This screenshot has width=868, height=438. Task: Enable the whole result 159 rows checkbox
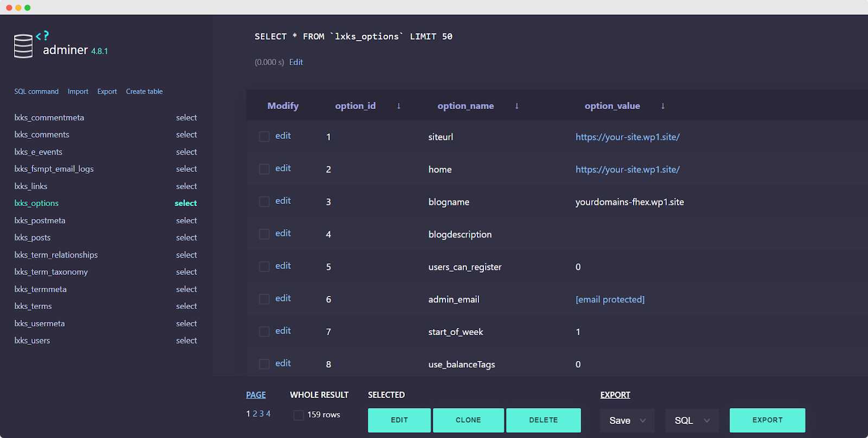(x=298, y=415)
